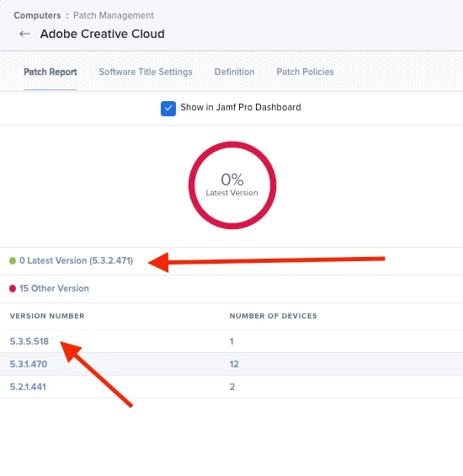Switch to the Patch Report tab
This screenshot has height=476, width=463.
[x=50, y=72]
